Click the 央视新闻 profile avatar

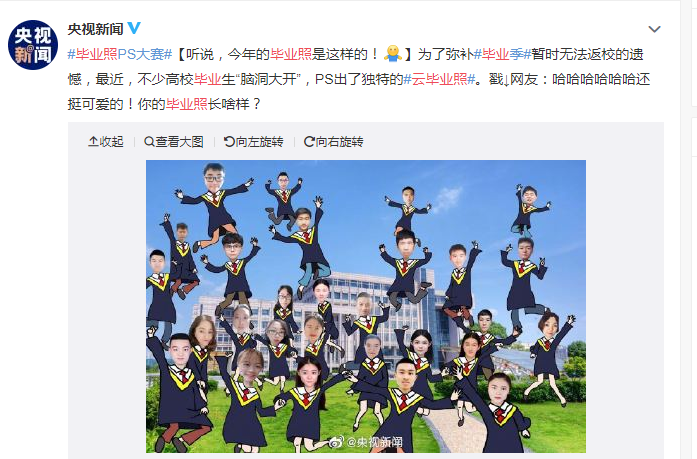pos(33,45)
